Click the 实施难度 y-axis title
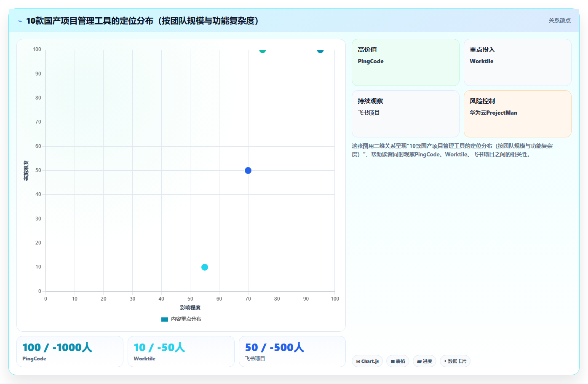Image resolution: width=588 pixels, height=384 pixels. [26, 171]
